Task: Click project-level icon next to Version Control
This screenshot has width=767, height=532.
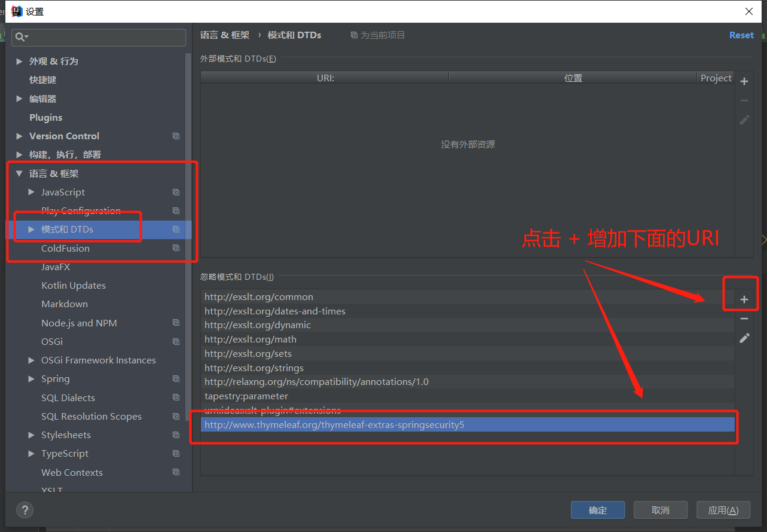Action: coord(176,136)
